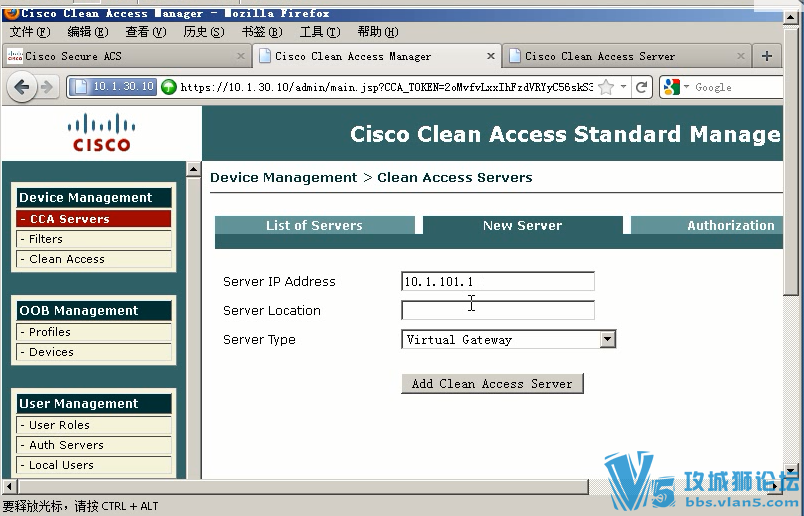Open User Roles in sidebar
This screenshot has height=516, width=804.
click(x=93, y=425)
